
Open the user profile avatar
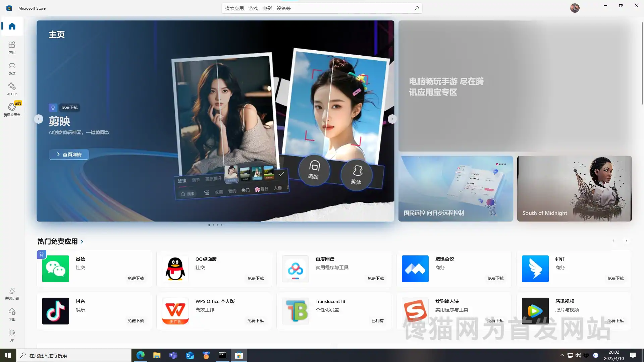point(575,8)
